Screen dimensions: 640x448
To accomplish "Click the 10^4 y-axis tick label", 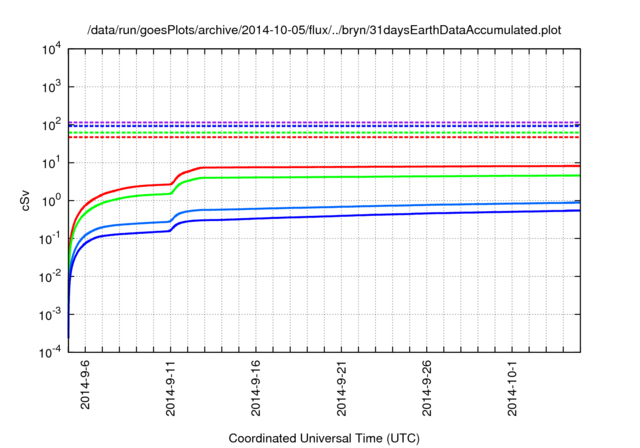I will pos(51,50).
